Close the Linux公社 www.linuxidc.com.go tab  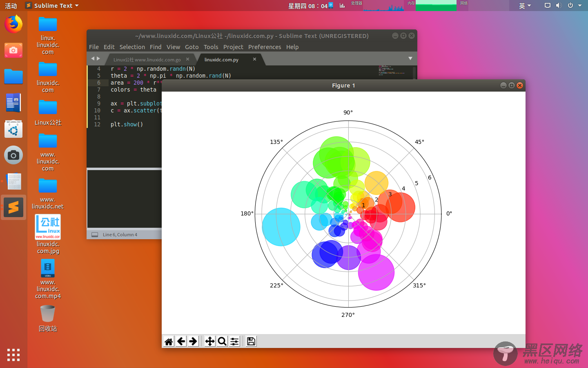[187, 59]
